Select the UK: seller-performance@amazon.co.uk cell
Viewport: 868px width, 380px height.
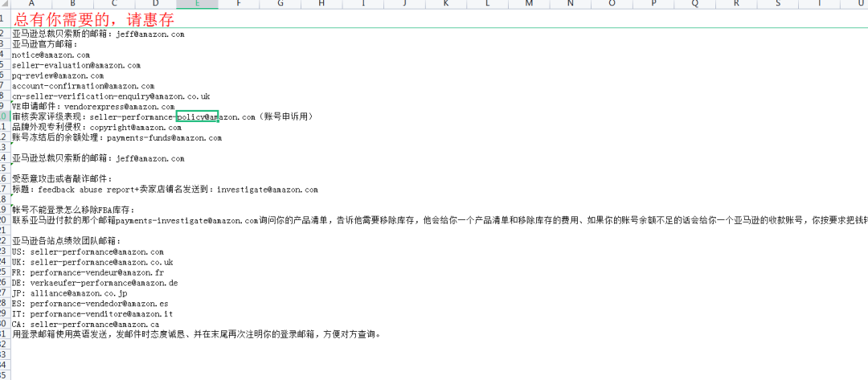(92, 262)
